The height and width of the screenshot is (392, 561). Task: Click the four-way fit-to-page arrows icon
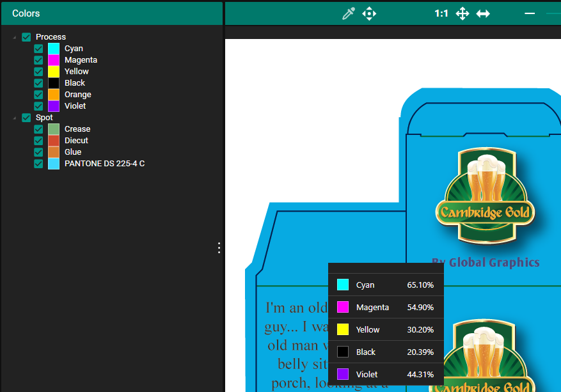pyautogui.click(x=462, y=13)
